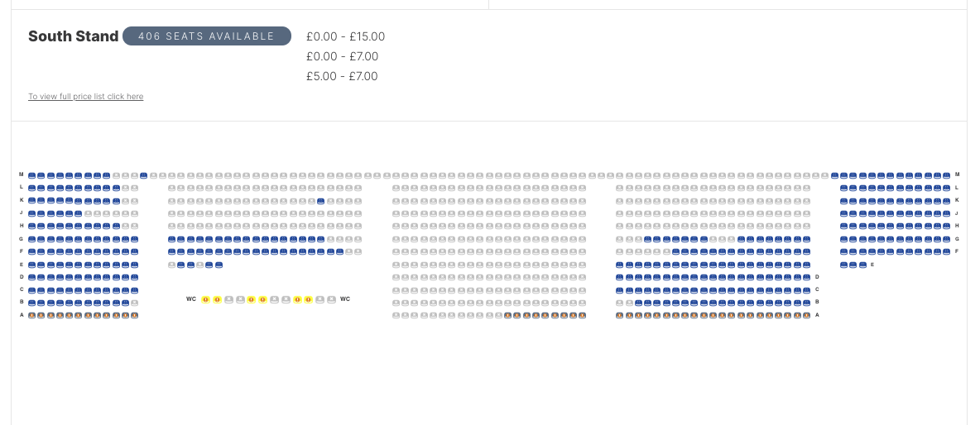980x425 pixels.
Task: Choose blue seat nearest the right E label
Action: click(862, 265)
